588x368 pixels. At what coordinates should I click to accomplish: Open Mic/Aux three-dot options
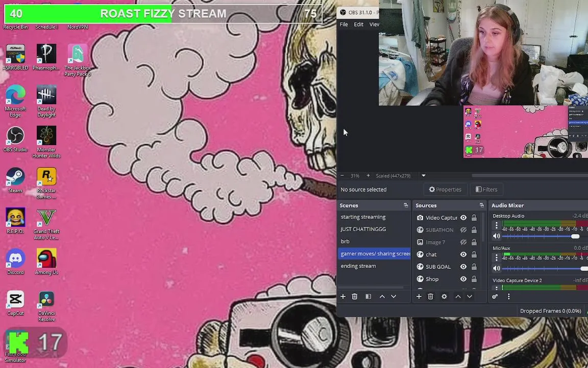tap(497, 257)
